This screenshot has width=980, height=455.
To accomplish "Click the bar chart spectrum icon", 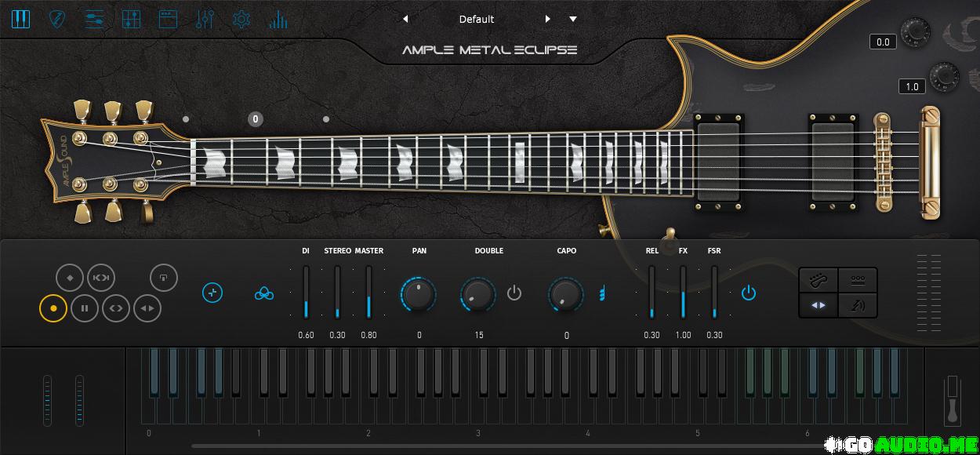I will pyautogui.click(x=278, y=20).
